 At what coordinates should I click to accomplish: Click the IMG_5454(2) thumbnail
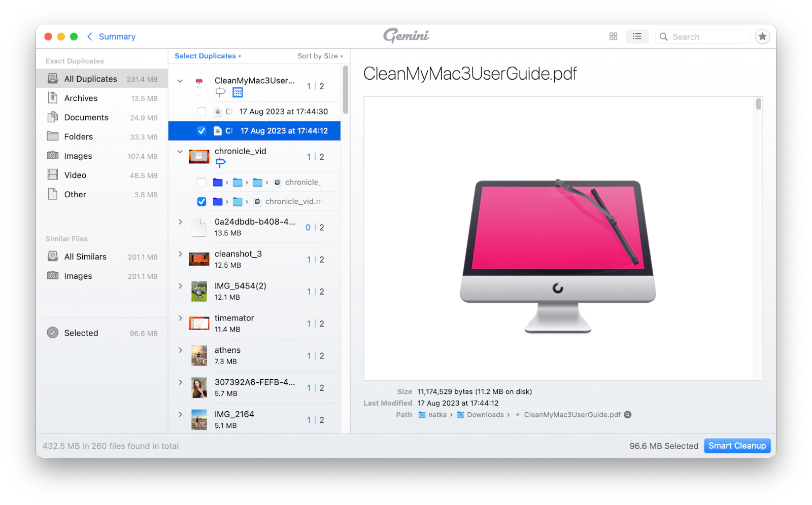(x=199, y=292)
